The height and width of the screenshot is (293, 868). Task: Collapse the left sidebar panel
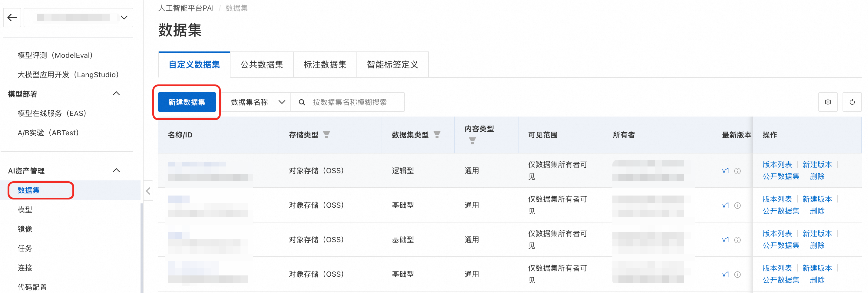tap(148, 191)
